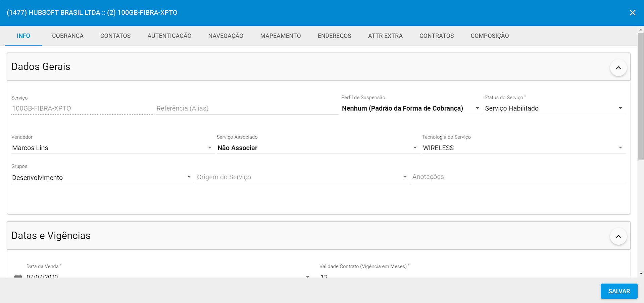Click the scrollbar up arrow
The image size is (644, 303).
point(641,29)
